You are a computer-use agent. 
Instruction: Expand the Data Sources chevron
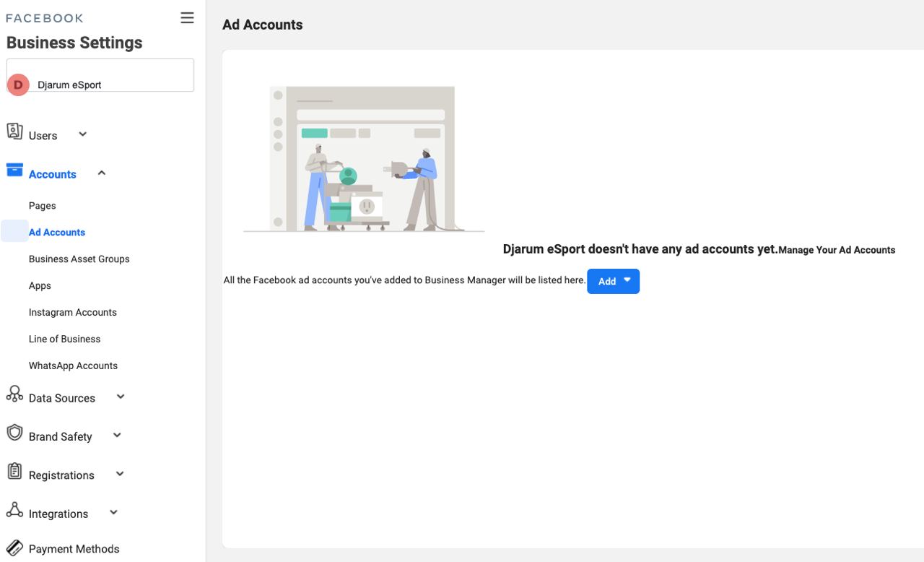[121, 397]
